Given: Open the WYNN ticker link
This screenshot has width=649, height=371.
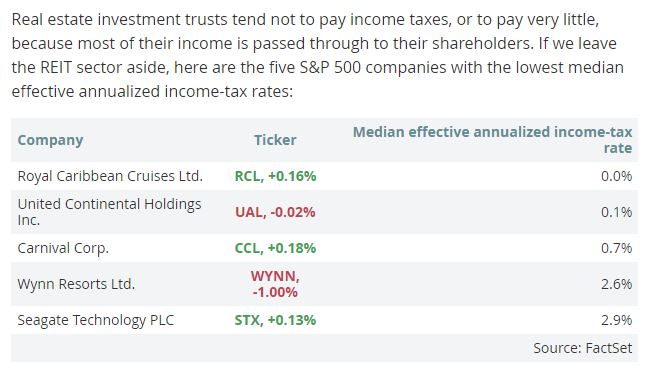Looking at the screenshot, I should (x=275, y=284).
